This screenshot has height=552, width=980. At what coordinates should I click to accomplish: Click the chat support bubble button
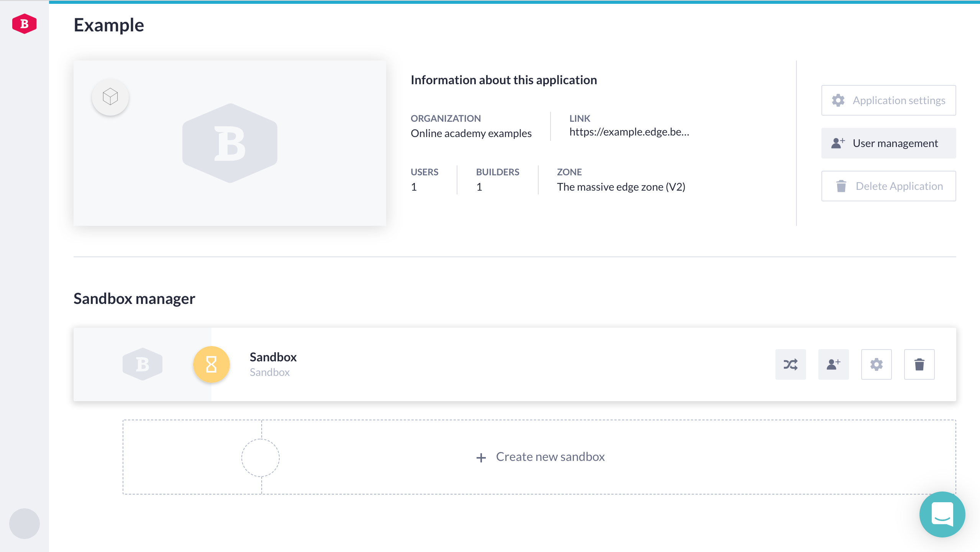(x=942, y=514)
